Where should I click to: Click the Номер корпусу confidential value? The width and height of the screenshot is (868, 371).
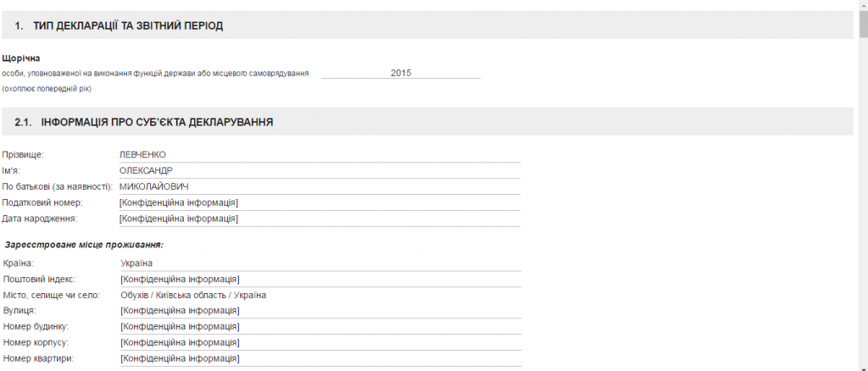(x=320, y=343)
